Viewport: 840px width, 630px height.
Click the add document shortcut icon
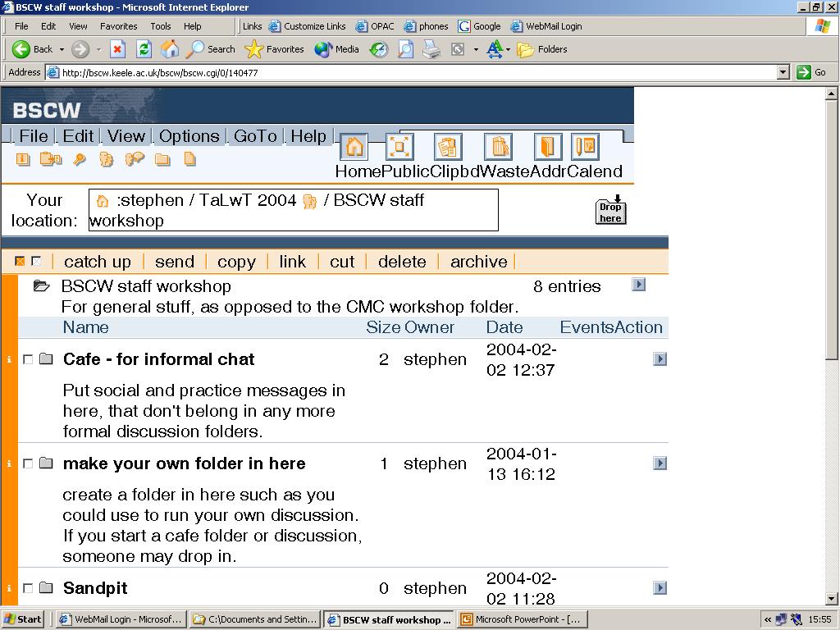pyautogui.click(x=51, y=159)
